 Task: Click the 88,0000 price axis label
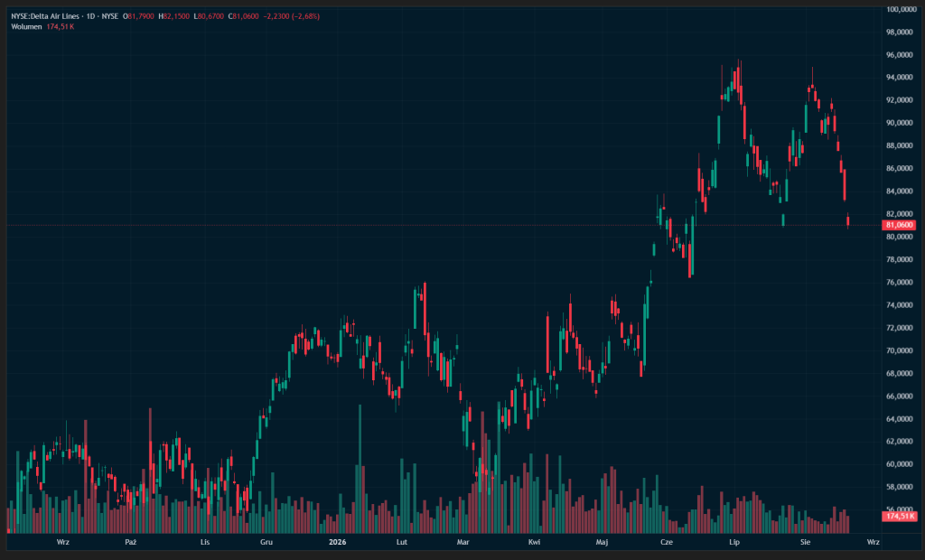pos(901,145)
